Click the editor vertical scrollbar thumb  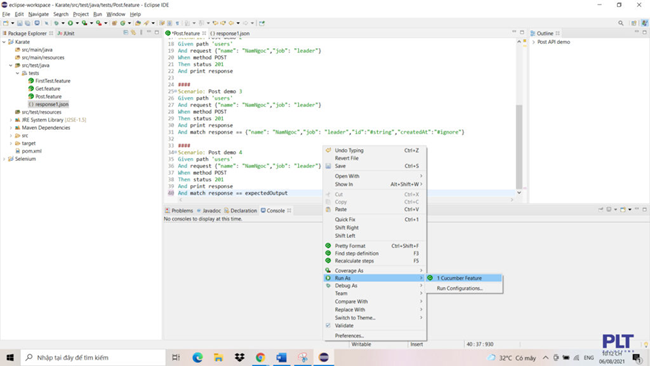tap(519, 146)
